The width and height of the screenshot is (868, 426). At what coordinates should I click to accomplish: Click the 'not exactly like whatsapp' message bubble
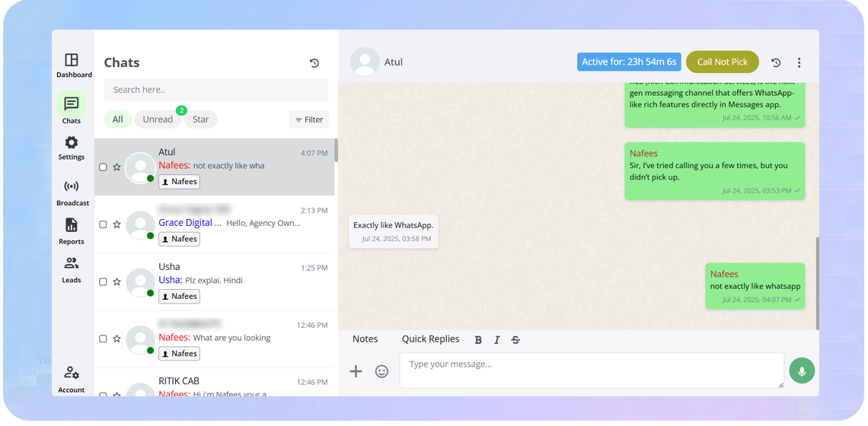[755, 286]
